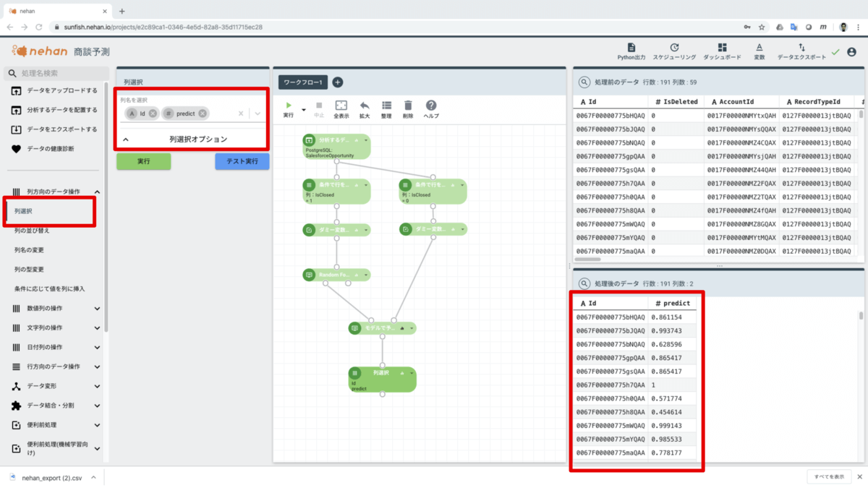
Task: Click magnifier icon beside 処理前のデータ
Action: (584, 82)
